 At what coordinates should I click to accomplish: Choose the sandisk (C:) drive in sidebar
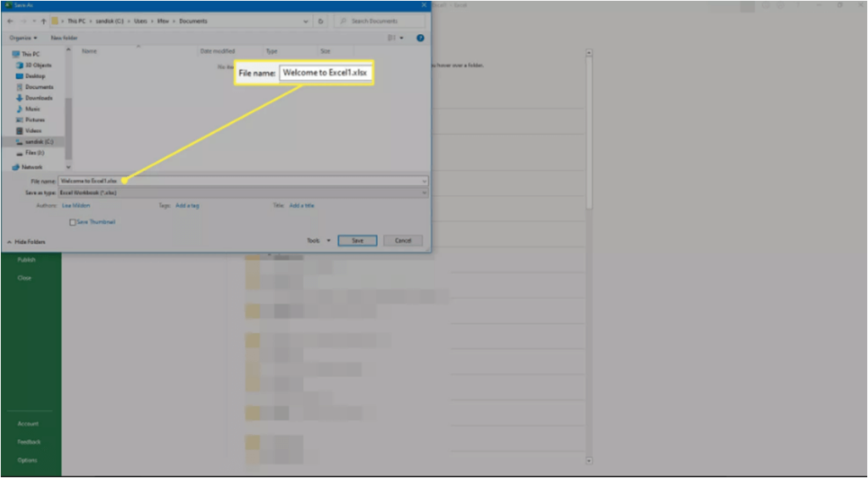38,142
